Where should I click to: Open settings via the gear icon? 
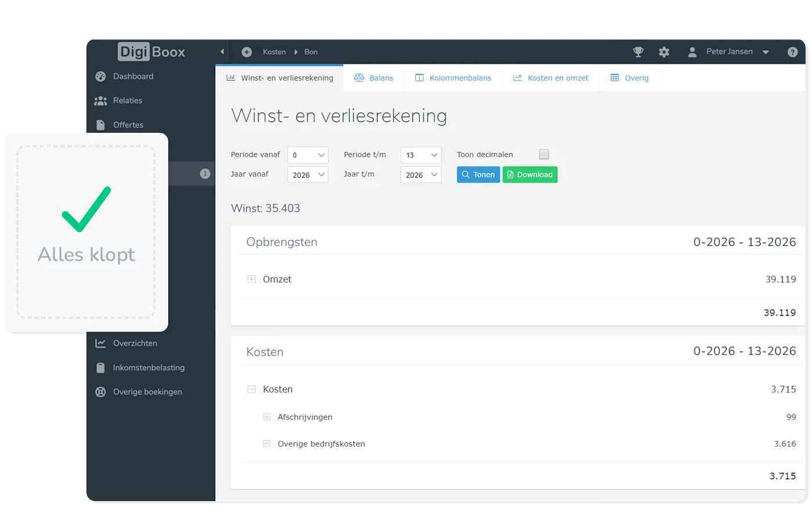tap(664, 52)
